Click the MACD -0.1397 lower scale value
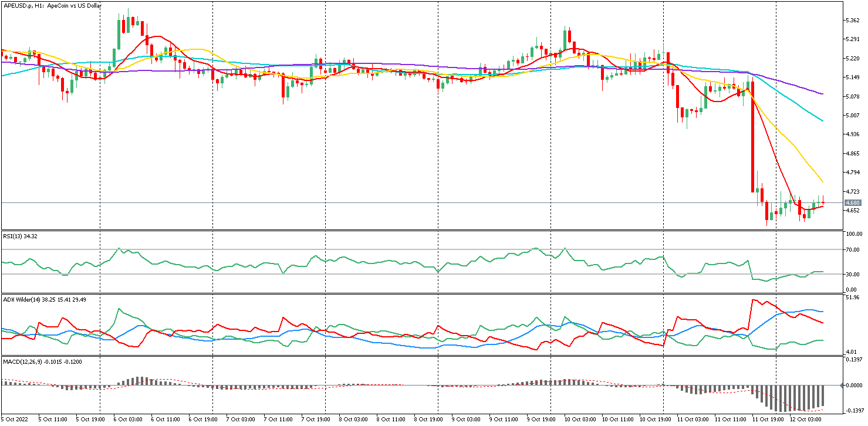The width and height of the screenshot is (868, 426). point(855,411)
